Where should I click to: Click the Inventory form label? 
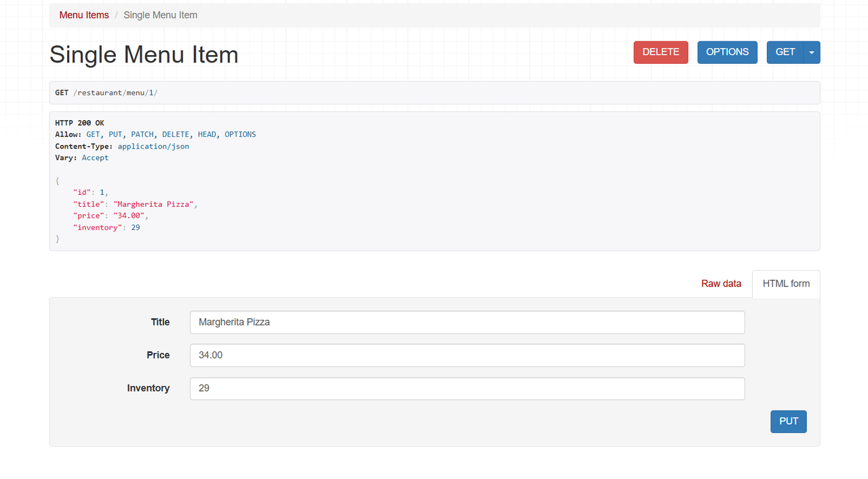[149, 389]
